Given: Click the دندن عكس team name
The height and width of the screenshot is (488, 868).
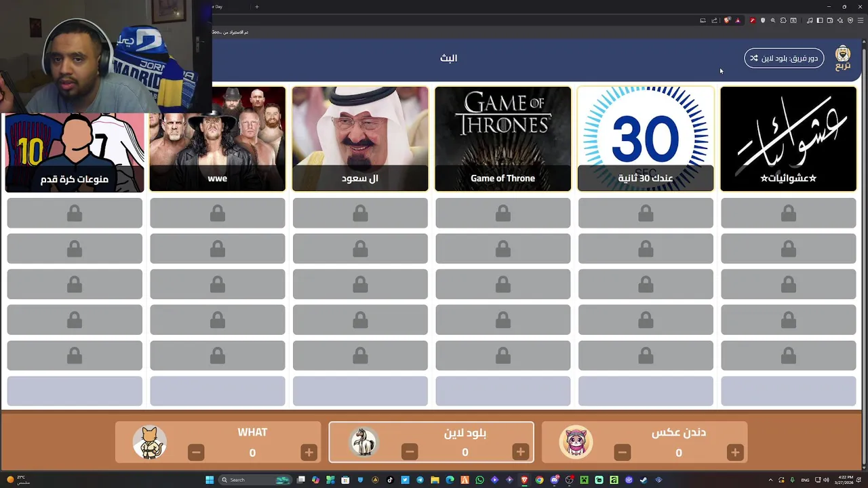Looking at the screenshot, I should click(679, 432).
